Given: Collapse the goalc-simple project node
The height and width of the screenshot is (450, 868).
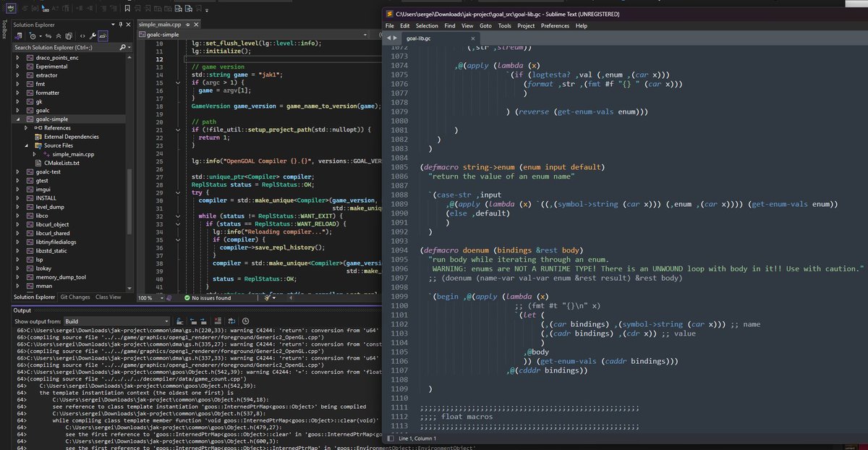Looking at the screenshot, I should pyautogui.click(x=18, y=119).
